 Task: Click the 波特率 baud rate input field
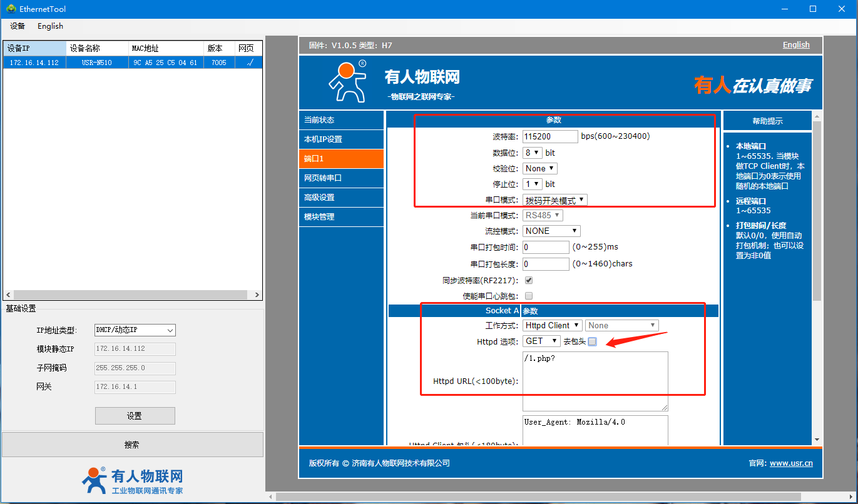(550, 136)
